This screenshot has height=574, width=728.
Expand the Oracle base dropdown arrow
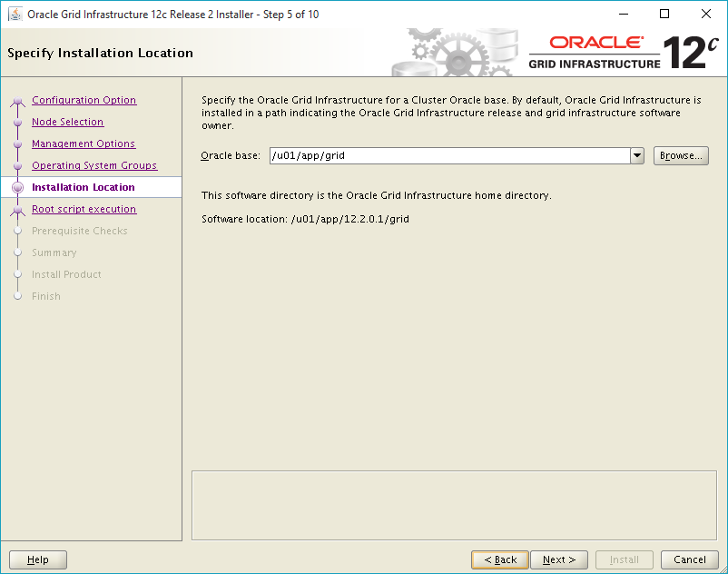point(637,155)
